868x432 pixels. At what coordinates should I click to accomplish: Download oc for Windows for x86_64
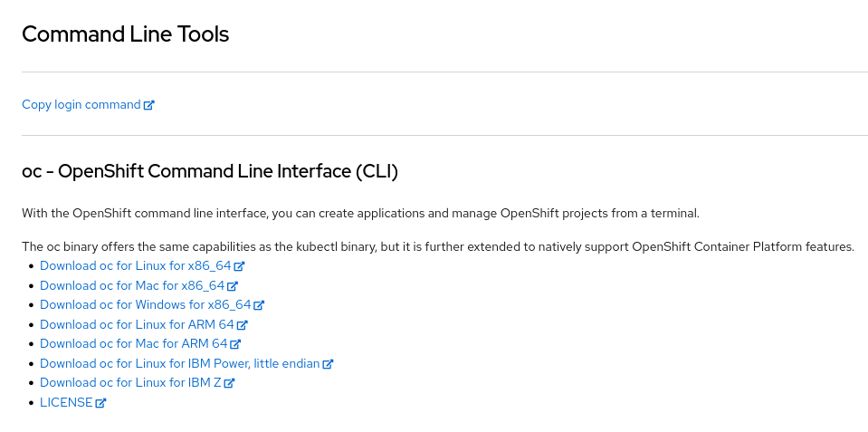[145, 305]
